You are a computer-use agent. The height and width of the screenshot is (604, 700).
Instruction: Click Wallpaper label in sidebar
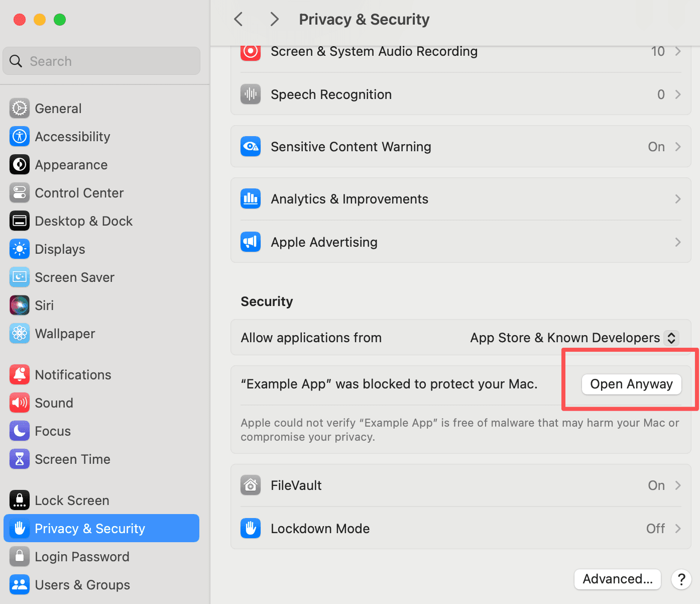65,334
